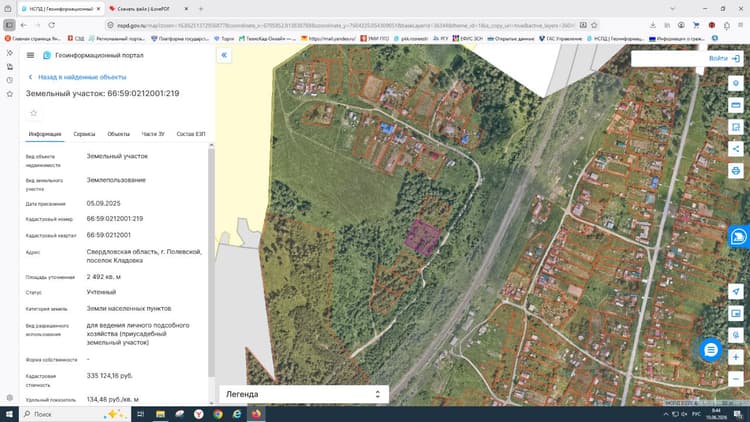Open Chrome from the taskbar
This screenshot has height=422, width=750.
click(x=218, y=414)
